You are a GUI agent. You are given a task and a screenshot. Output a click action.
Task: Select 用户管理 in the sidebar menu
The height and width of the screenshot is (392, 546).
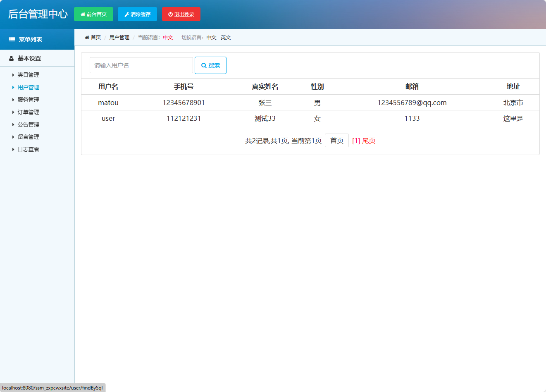click(x=28, y=87)
